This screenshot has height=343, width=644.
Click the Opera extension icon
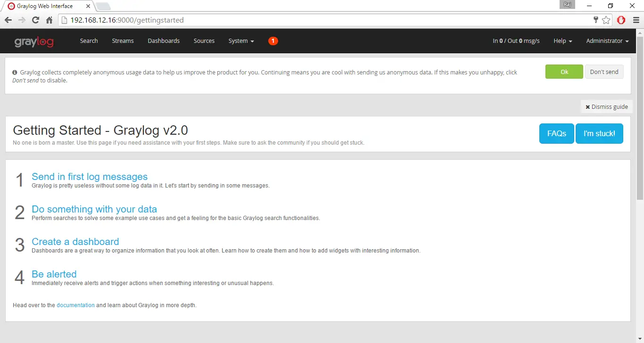click(621, 20)
